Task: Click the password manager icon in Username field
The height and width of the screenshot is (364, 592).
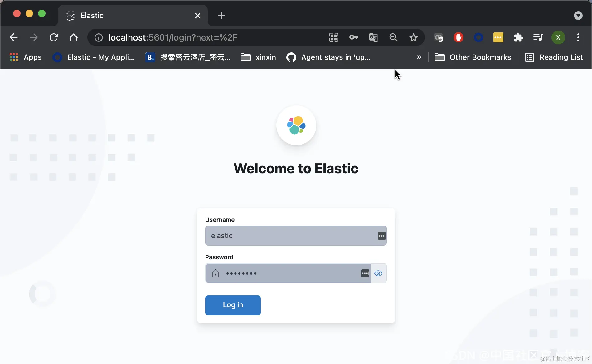Action: [382, 236]
